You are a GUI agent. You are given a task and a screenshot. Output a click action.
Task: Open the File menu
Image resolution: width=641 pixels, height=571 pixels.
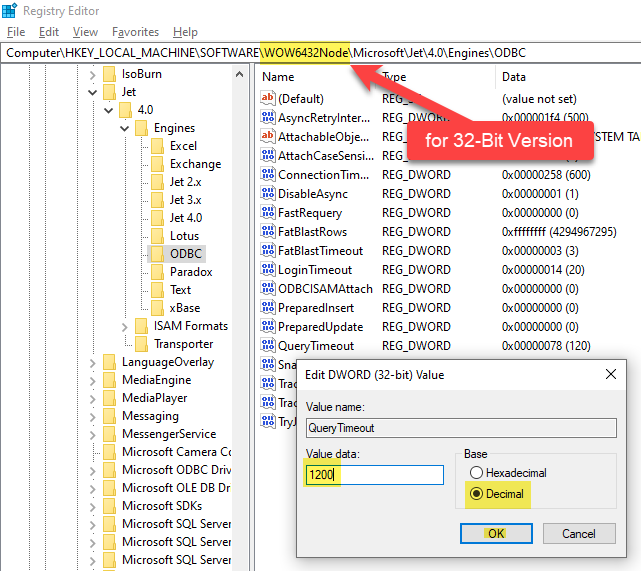[x=16, y=32]
